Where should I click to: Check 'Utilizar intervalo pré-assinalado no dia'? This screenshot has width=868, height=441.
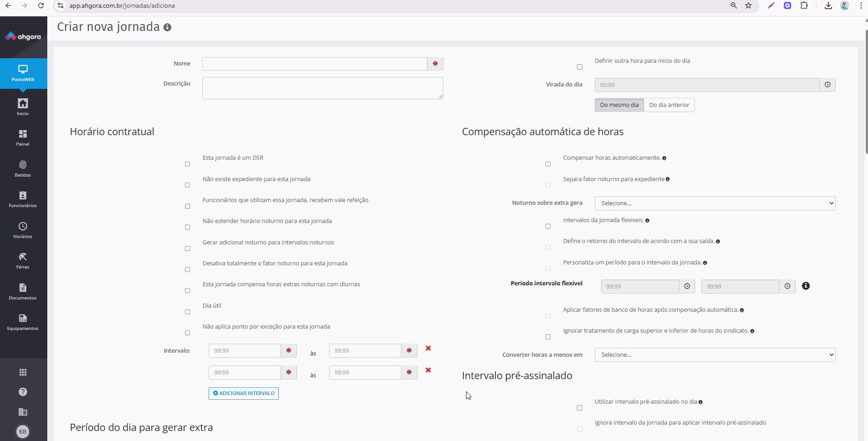[x=579, y=408]
